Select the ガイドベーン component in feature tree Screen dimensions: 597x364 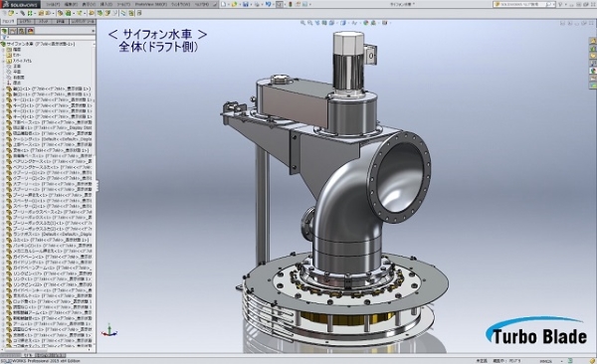click(x=48, y=257)
